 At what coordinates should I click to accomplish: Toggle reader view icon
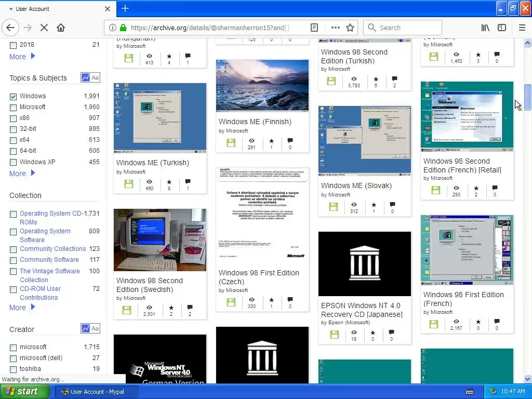point(314,28)
